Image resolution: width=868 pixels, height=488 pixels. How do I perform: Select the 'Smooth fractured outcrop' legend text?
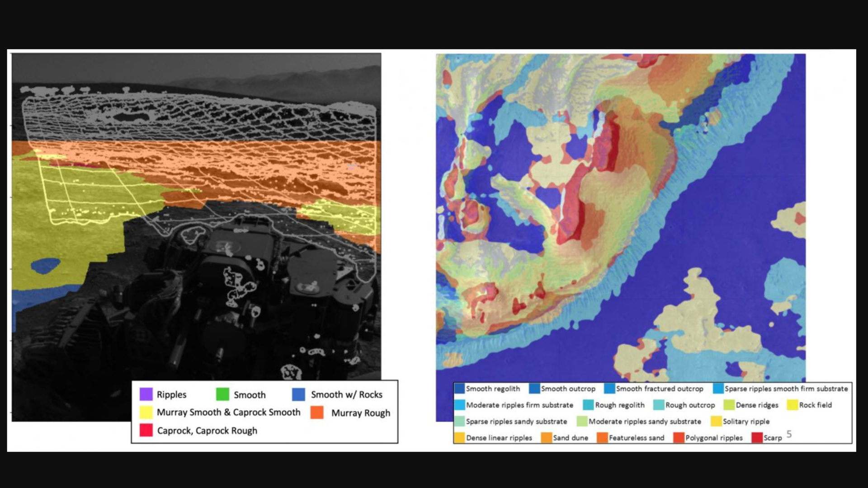[x=660, y=389]
